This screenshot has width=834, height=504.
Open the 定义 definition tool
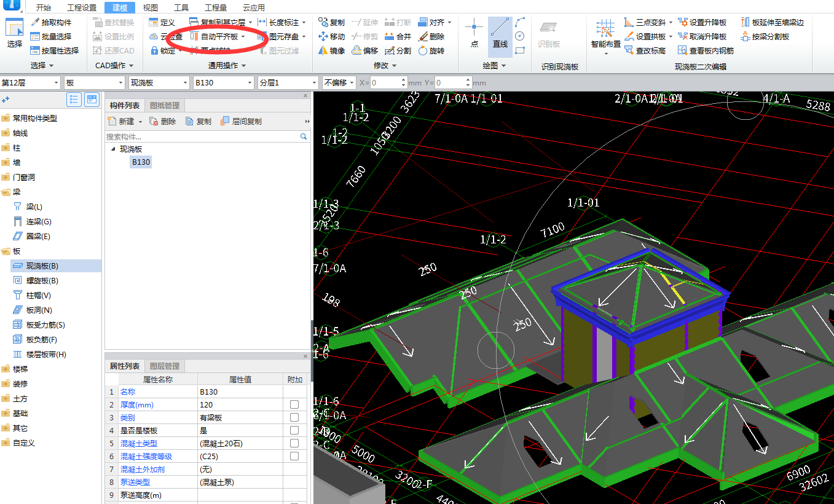pyautogui.click(x=162, y=22)
